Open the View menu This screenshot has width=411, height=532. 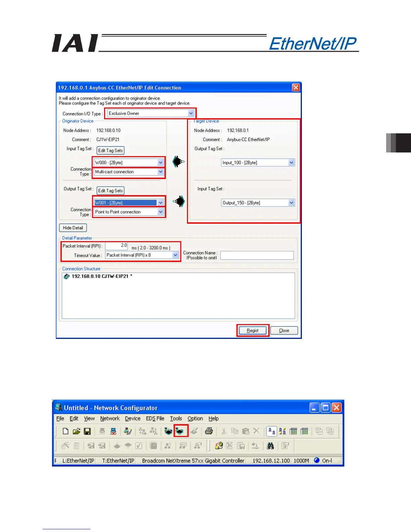pos(89,418)
